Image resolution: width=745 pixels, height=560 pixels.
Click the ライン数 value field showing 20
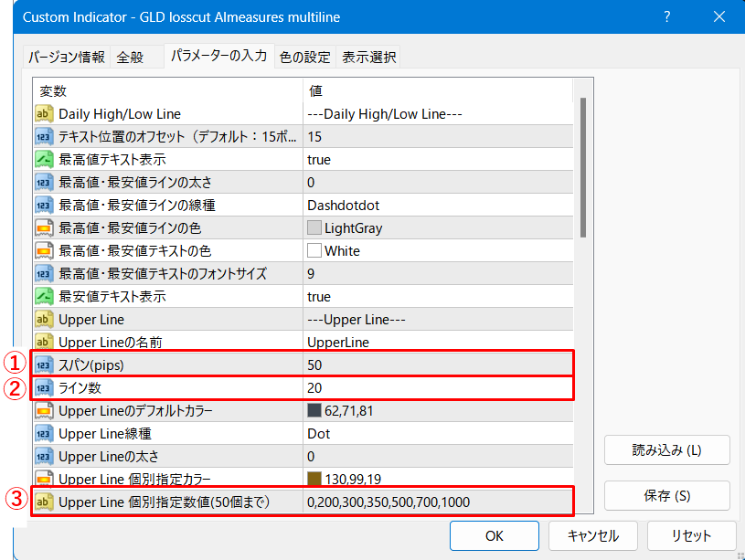click(x=437, y=388)
